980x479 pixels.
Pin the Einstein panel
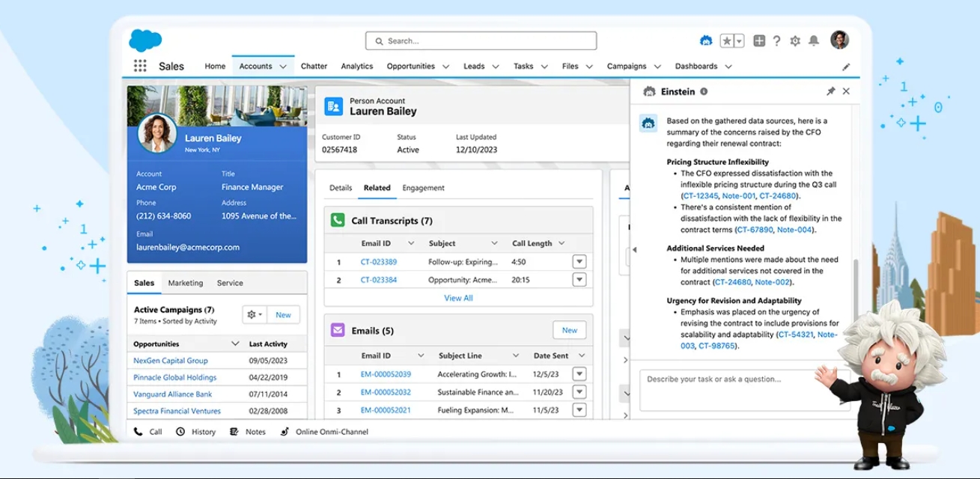830,91
